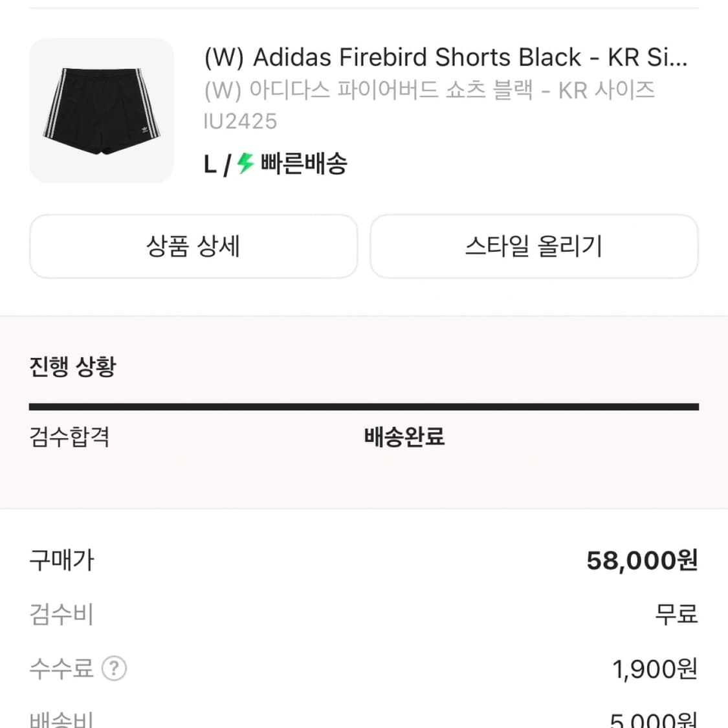Open product details via 상품 상세 button

pyautogui.click(x=193, y=247)
